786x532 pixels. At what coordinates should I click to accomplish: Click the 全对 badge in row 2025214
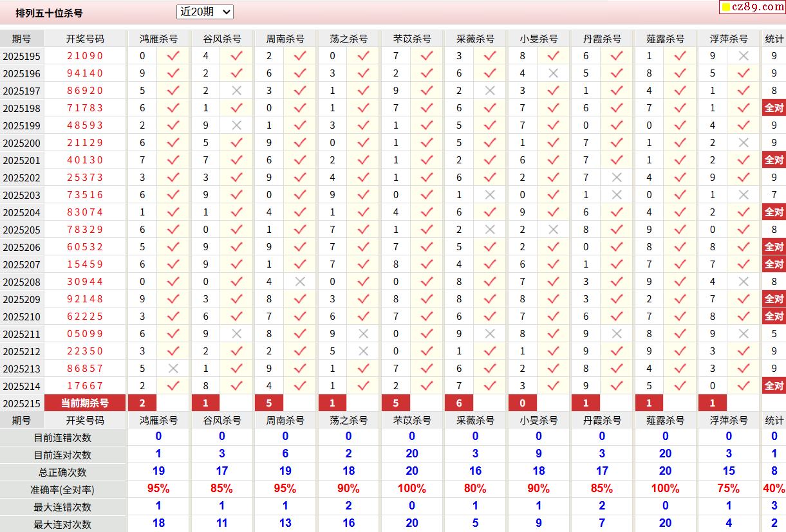[774, 386]
